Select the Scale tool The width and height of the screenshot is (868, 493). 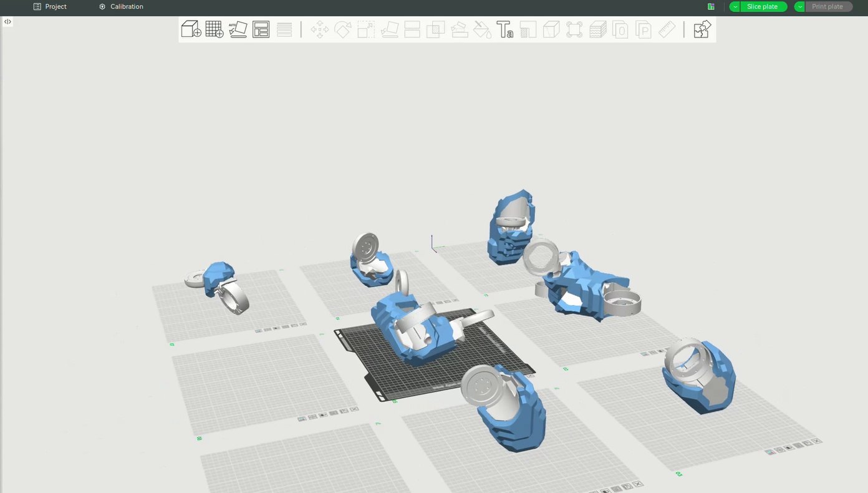pyautogui.click(x=366, y=29)
